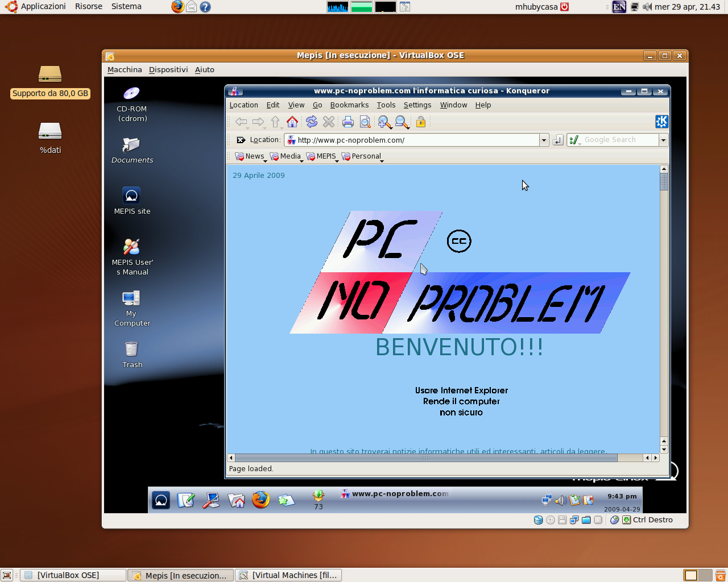Open the Macchina menu in VirtualBox

[125, 70]
